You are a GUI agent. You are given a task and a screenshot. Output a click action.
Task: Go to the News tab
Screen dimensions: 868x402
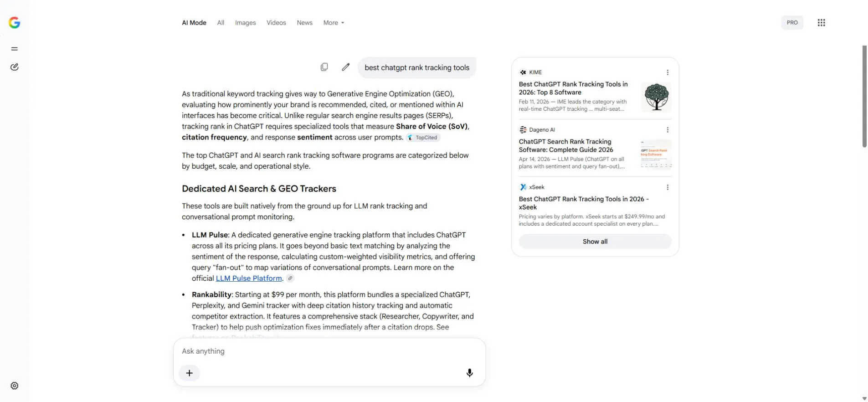pyautogui.click(x=305, y=23)
